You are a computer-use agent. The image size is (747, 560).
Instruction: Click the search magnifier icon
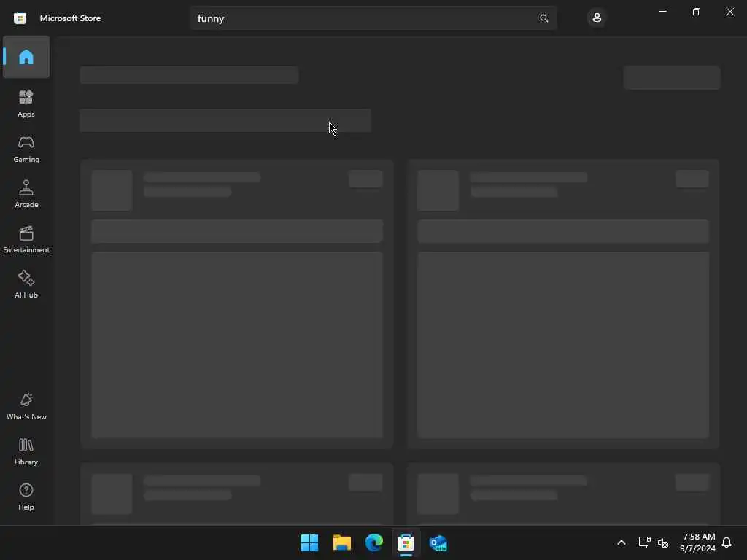pos(543,18)
